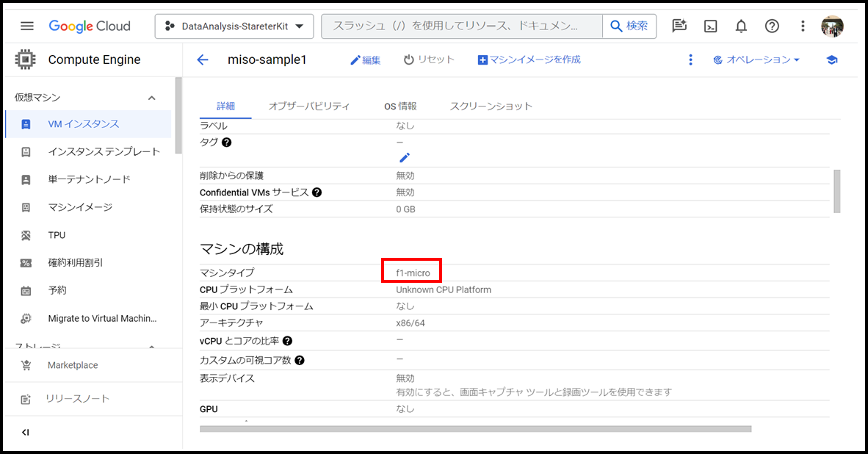
Task: Open the notifications bell
Action: pos(741,26)
